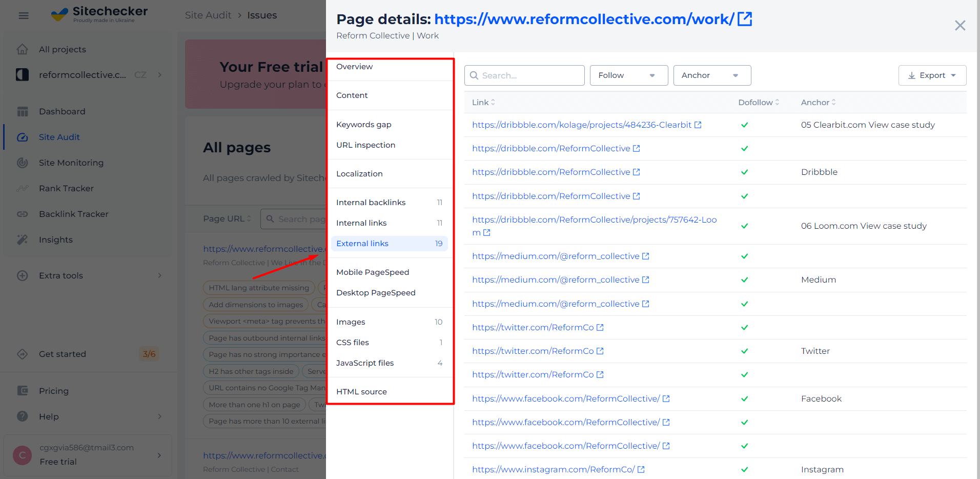Select the JavaScript files tab

(390, 363)
